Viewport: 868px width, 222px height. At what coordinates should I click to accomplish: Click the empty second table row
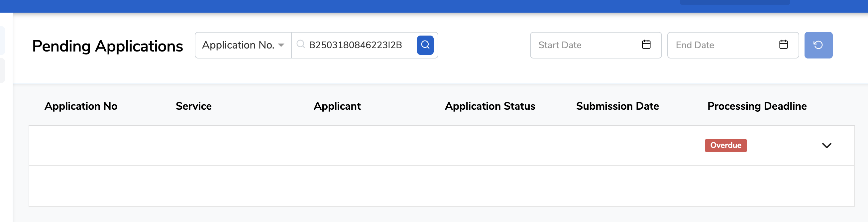pyautogui.click(x=441, y=186)
